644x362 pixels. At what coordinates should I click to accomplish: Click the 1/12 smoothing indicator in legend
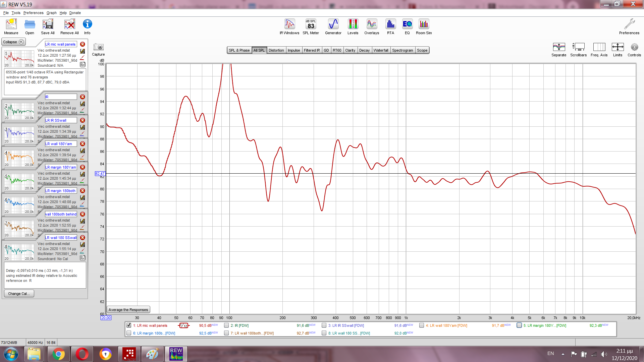pyautogui.click(x=184, y=325)
